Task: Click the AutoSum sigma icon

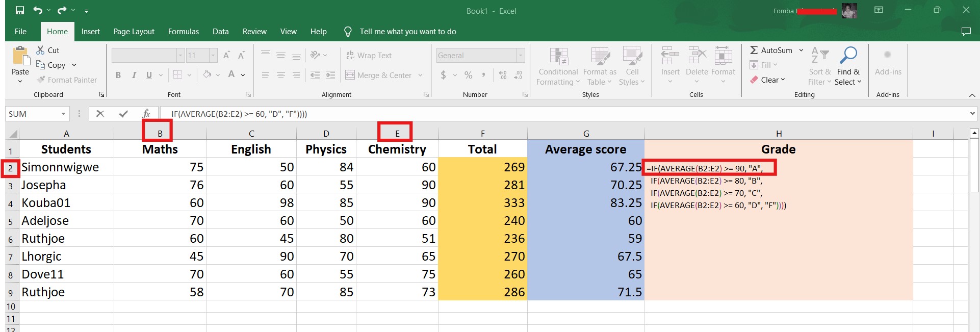Action: 754,50
